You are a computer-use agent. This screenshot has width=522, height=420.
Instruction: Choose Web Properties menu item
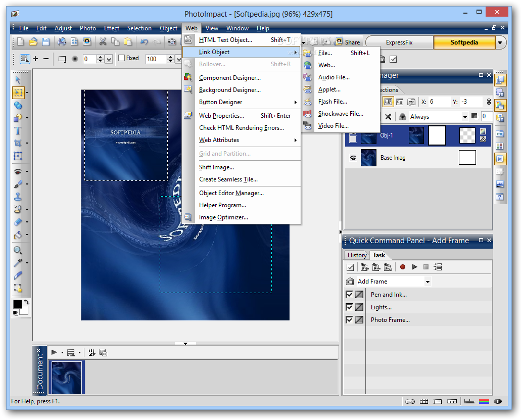[x=242, y=116]
